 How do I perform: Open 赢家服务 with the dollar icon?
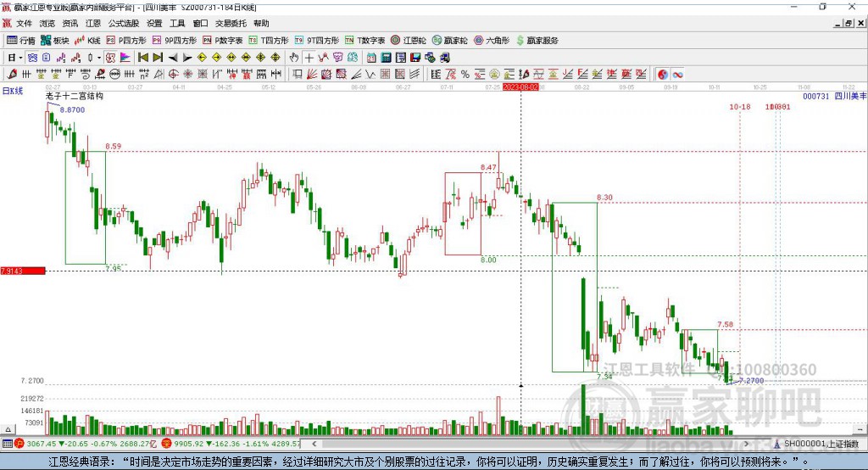pyautogui.click(x=537, y=41)
